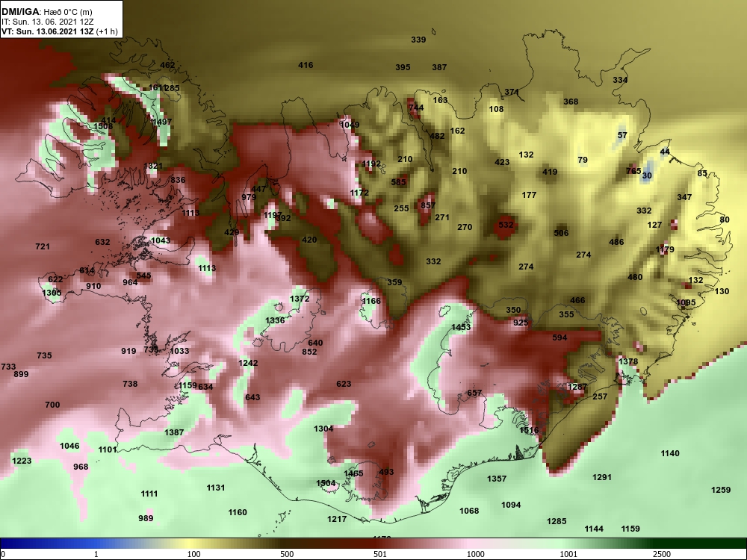Screen dimensions: 747x560
Task: Click the map value '368'
Action: click(571, 102)
